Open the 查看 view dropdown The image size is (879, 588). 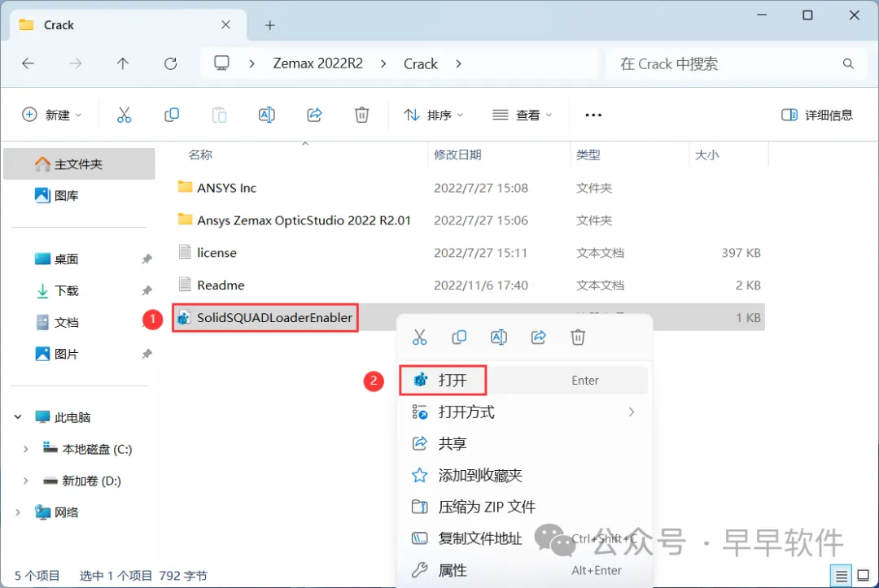(522, 115)
